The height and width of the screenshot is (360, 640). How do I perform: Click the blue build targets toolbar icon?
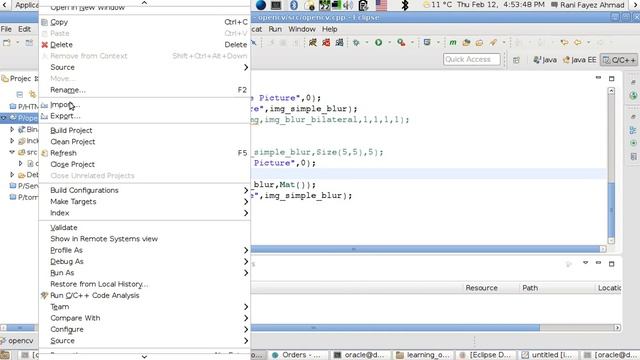coord(339,42)
